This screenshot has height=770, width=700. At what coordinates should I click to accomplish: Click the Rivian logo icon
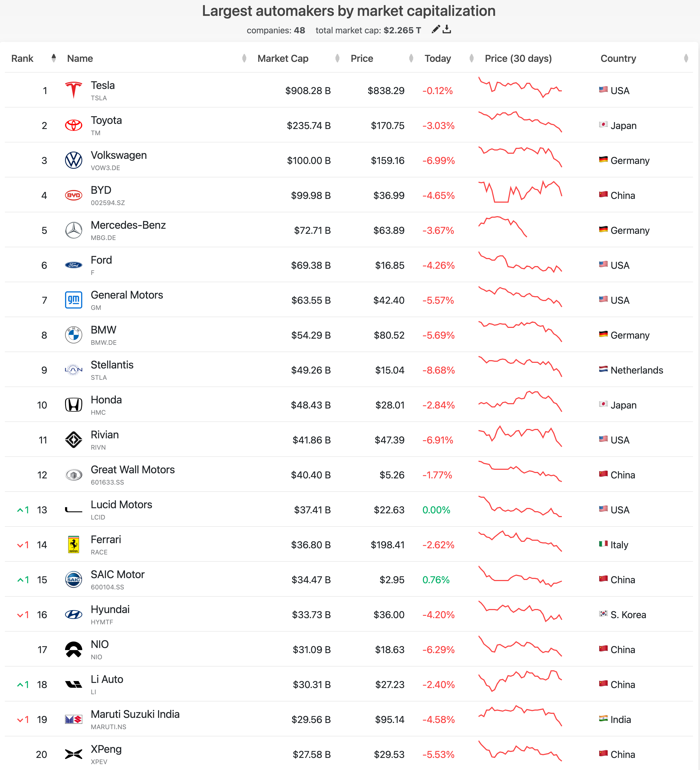[x=74, y=440]
